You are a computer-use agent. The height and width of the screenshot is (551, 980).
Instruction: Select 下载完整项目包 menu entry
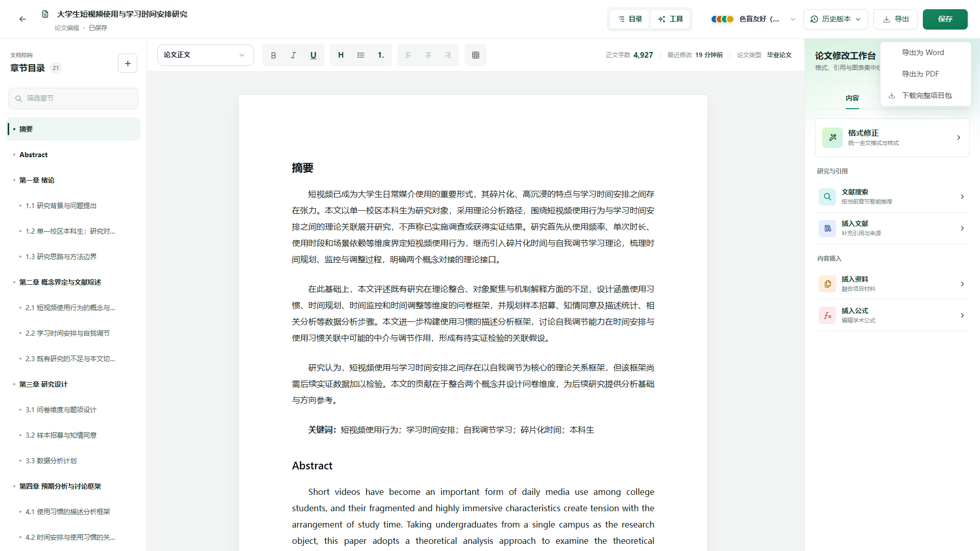(x=925, y=95)
